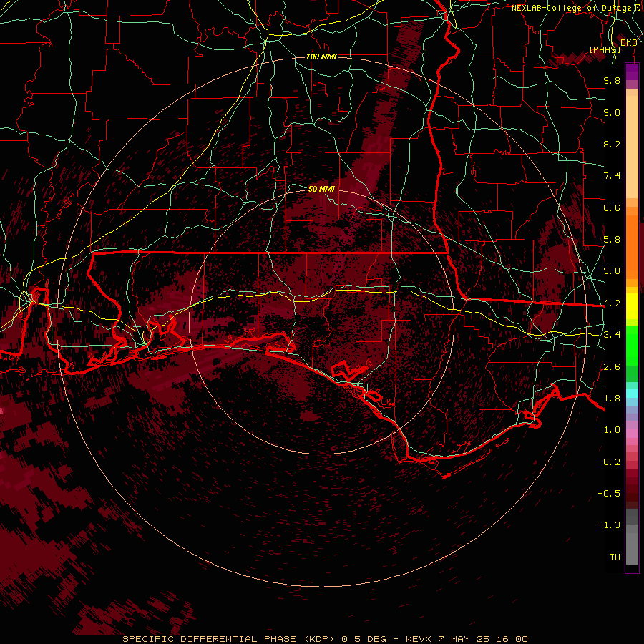Pick the light peach segment of color bar
644x644 pixels.
632,148
